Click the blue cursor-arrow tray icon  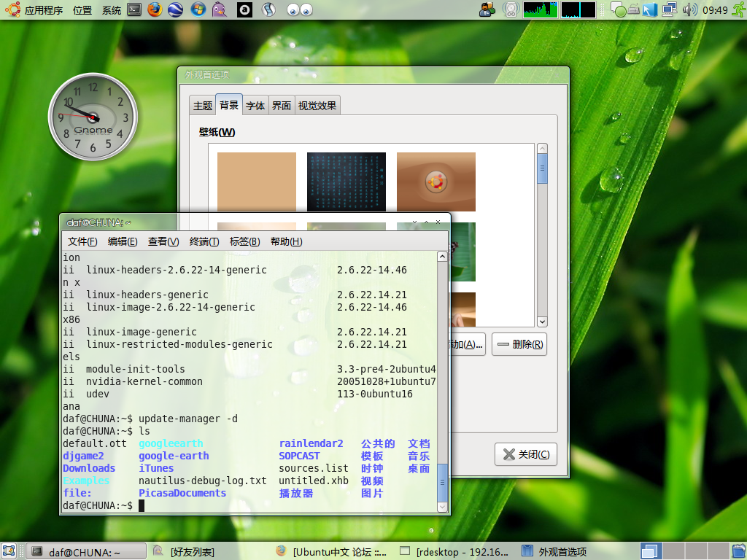point(650,9)
